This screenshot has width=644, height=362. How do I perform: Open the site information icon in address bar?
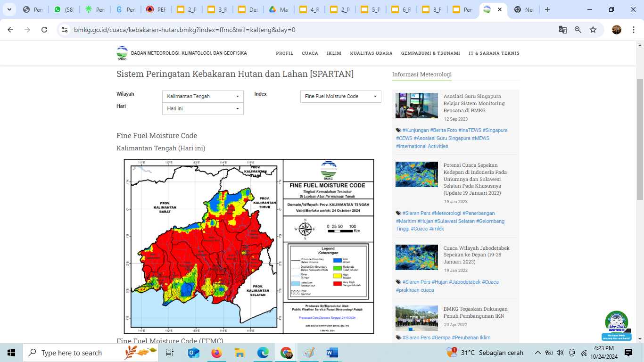[x=65, y=30]
